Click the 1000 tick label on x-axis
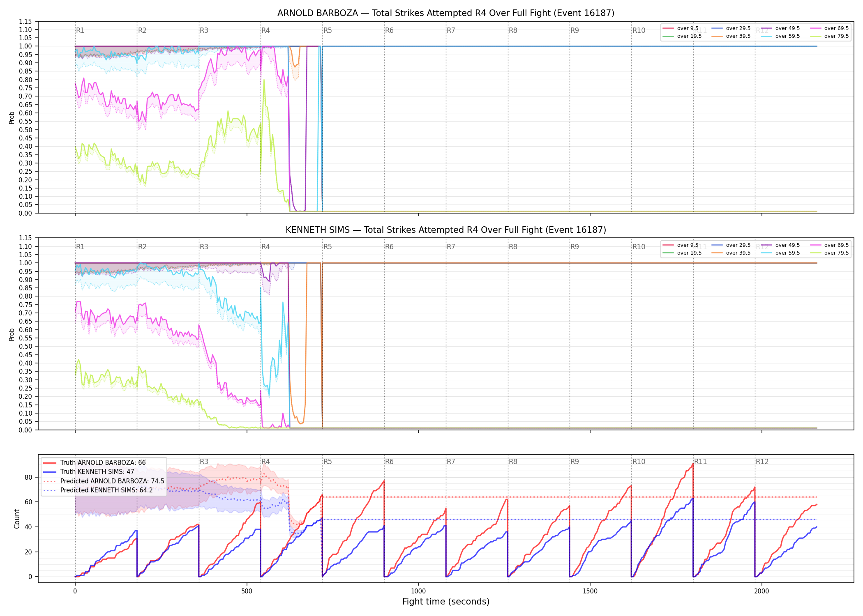 coord(418,591)
